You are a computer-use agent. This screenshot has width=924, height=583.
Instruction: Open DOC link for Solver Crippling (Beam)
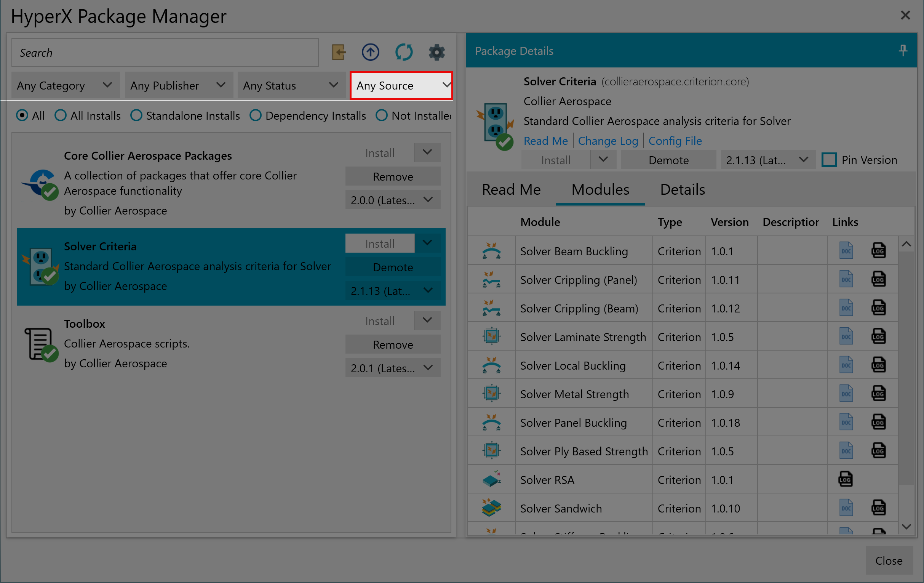tap(846, 308)
